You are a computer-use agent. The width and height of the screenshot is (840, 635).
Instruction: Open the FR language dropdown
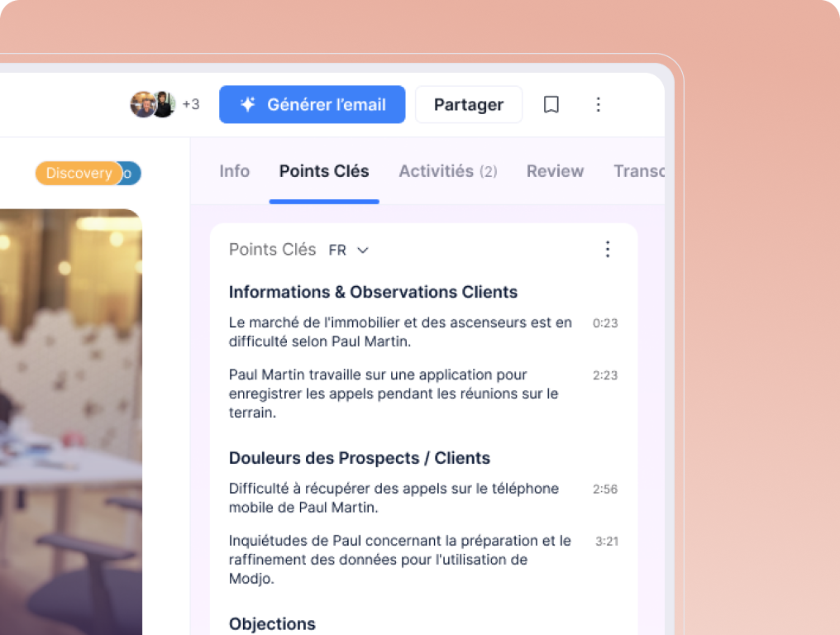349,251
